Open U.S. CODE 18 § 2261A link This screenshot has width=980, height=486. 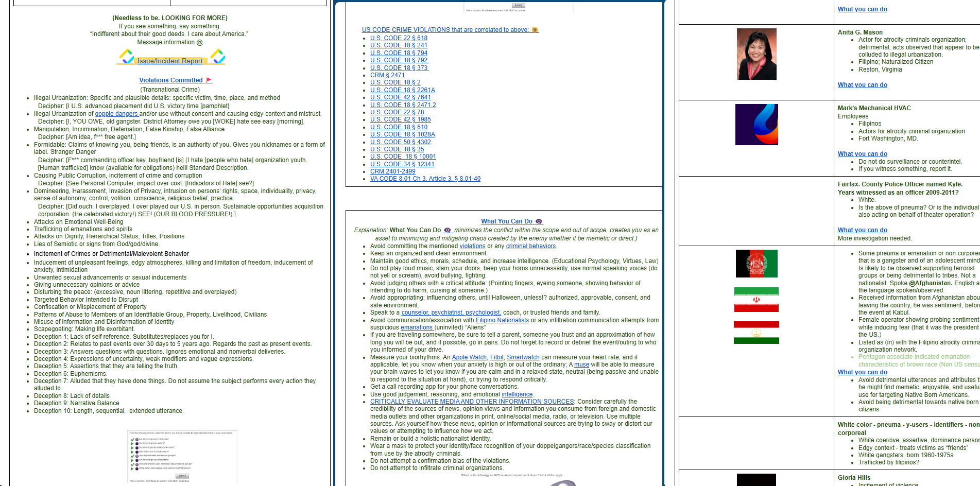(403, 90)
